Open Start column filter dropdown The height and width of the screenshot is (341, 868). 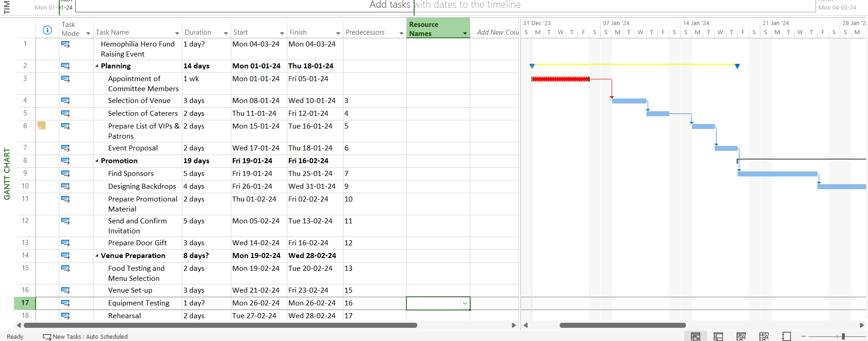click(x=282, y=33)
